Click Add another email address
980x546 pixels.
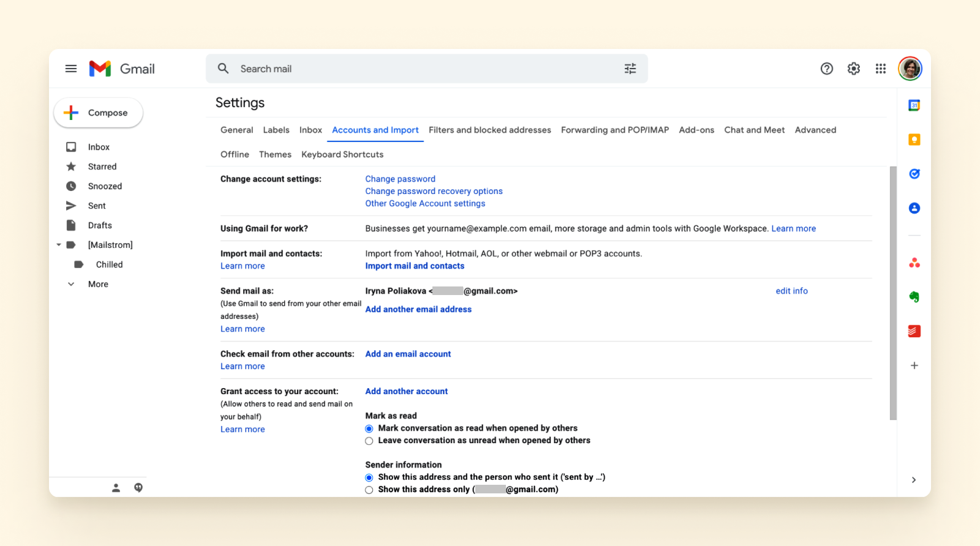419,309
